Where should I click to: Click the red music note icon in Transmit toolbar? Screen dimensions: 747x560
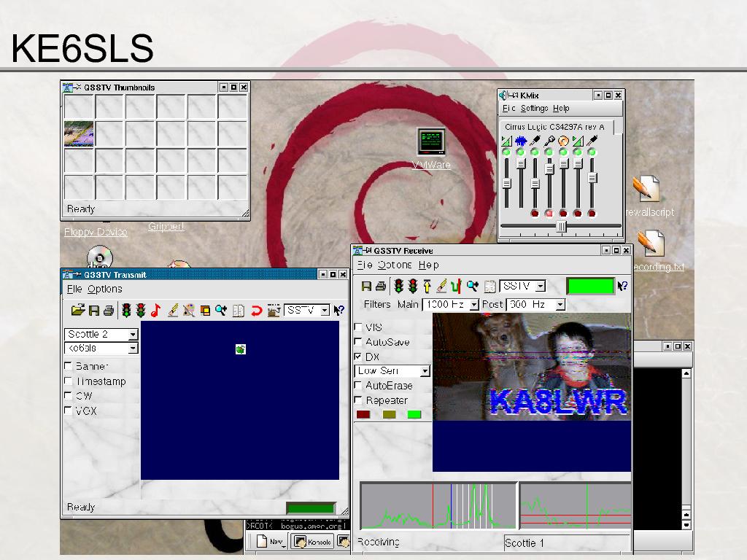click(x=155, y=311)
